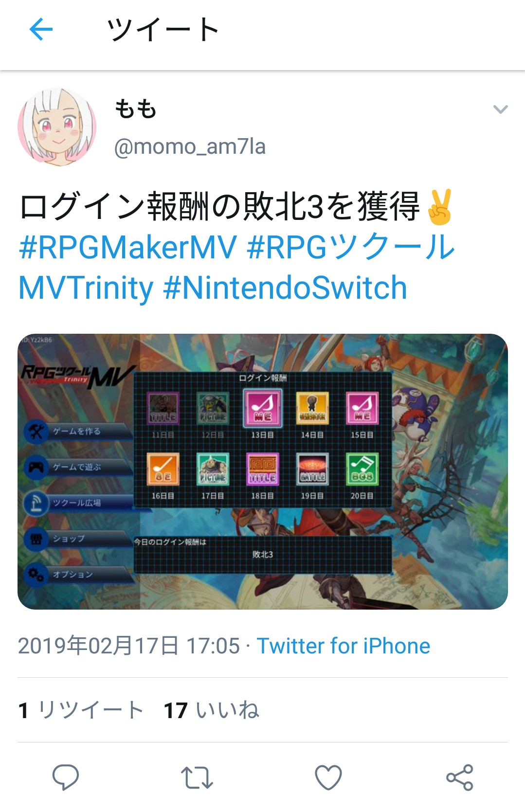Open the #RPGMakerMV hashtag
Screen dimensions: 525x812
(127, 247)
